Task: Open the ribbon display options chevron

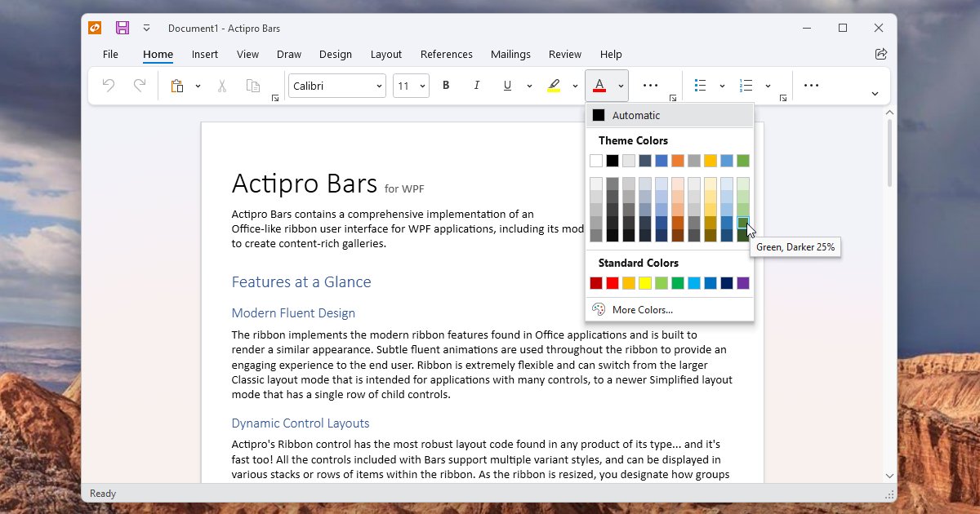Action: [875, 94]
